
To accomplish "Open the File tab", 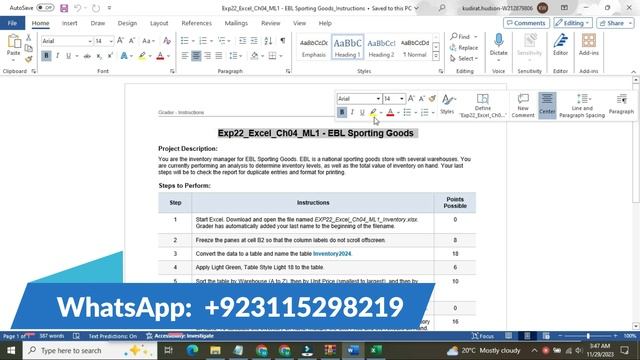I will pos(12,23).
